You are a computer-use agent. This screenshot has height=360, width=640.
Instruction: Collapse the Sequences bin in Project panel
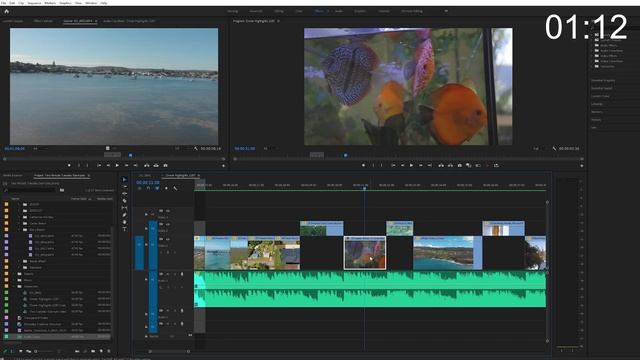[13, 287]
